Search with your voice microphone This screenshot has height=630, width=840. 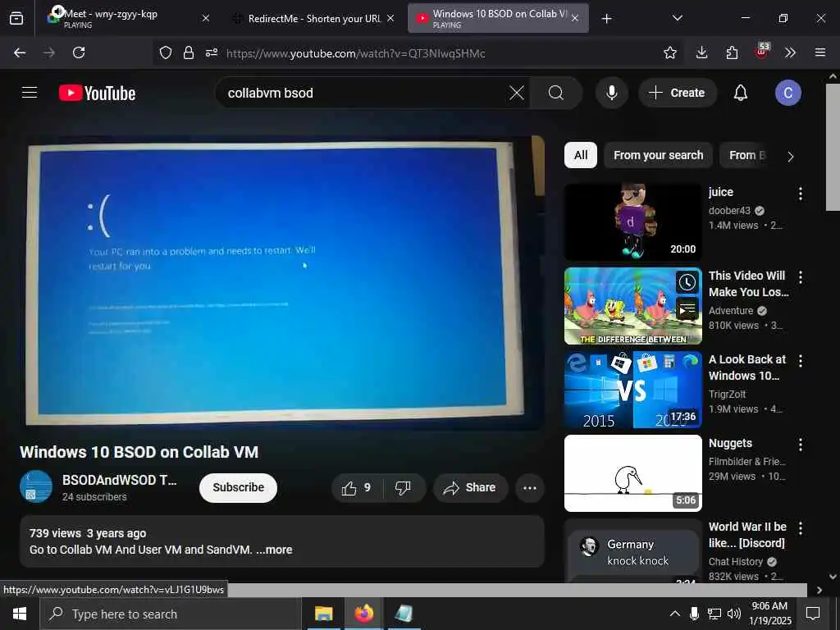tap(611, 93)
